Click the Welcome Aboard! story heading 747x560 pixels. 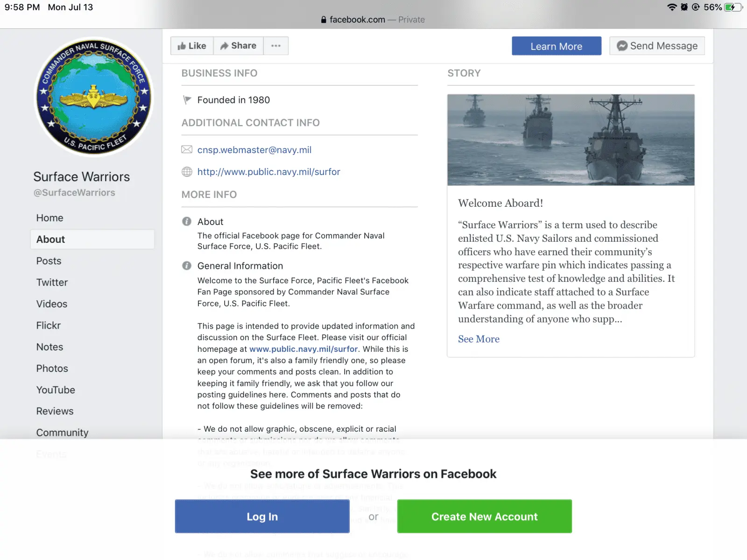(500, 203)
